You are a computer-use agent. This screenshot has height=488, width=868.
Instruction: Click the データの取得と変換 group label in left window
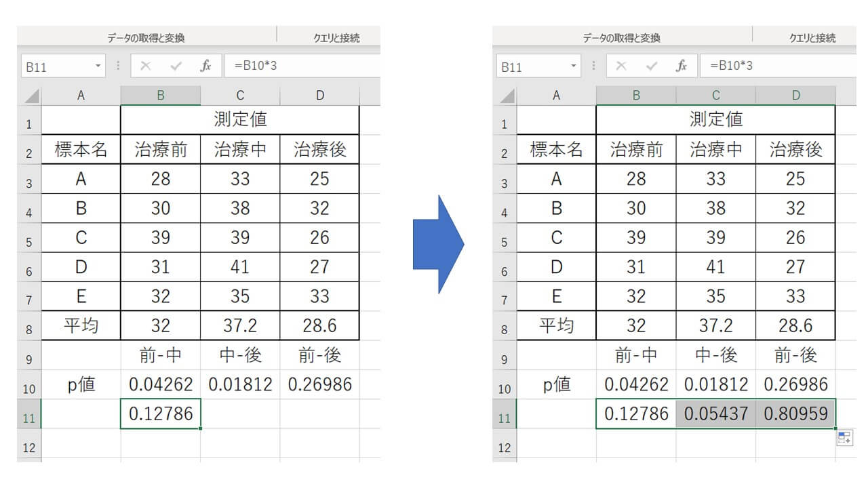[x=146, y=38]
